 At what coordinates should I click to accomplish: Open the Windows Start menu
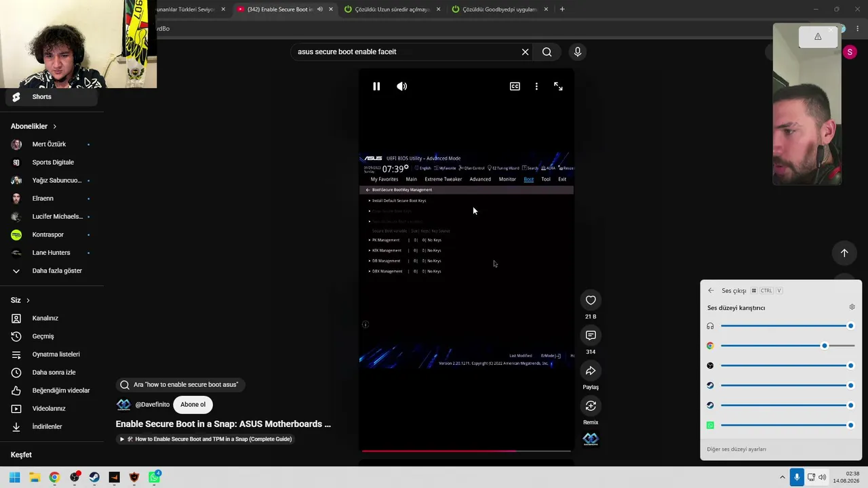(14, 477)
